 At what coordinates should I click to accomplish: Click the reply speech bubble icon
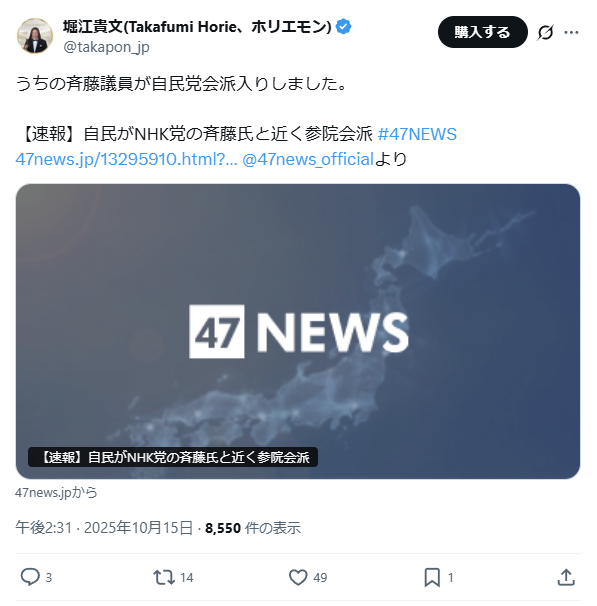pyautogui.click(x=30, y=577)
